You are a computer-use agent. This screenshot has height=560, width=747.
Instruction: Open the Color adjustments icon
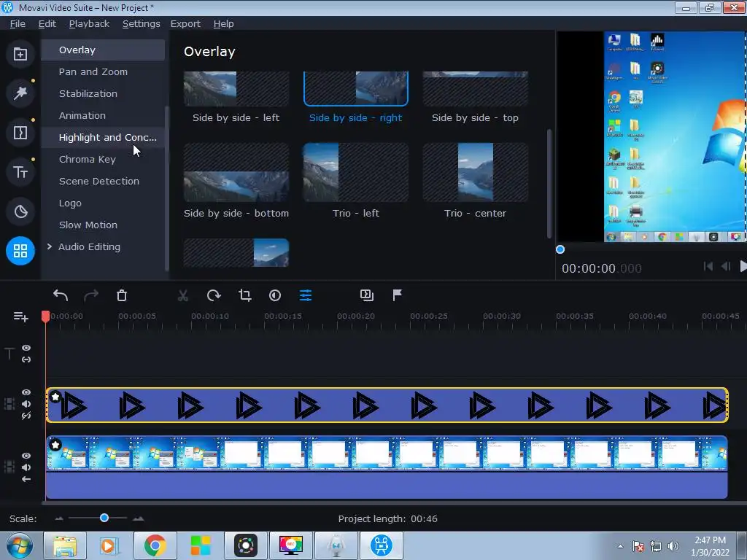pos(275,296)
